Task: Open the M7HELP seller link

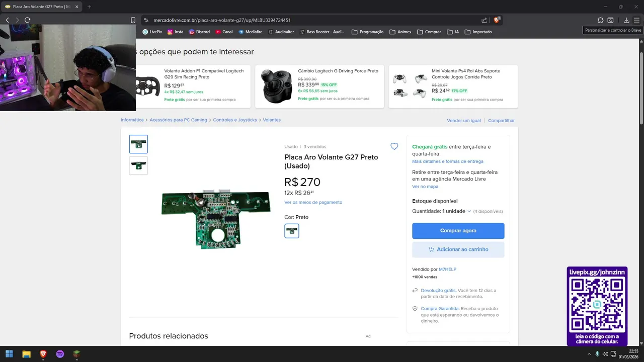Action: (x=447, y=269)
